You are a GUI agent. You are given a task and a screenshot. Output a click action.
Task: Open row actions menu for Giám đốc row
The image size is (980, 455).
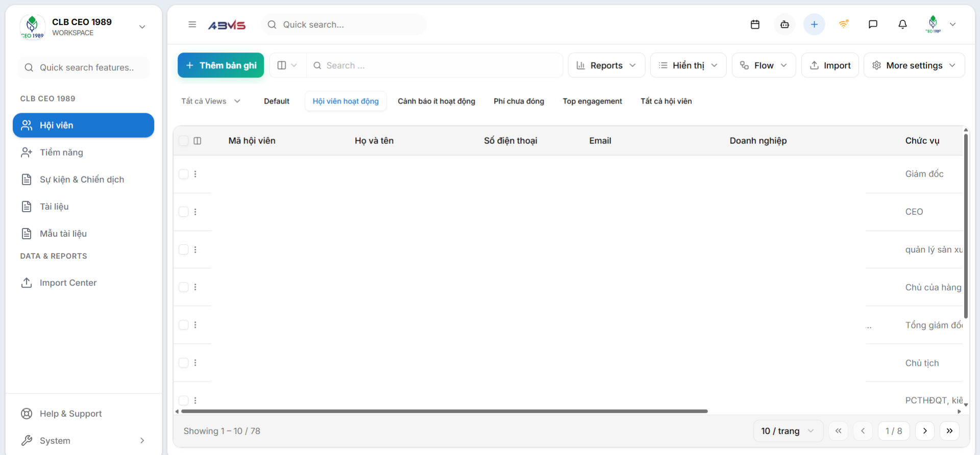(195, 174)
